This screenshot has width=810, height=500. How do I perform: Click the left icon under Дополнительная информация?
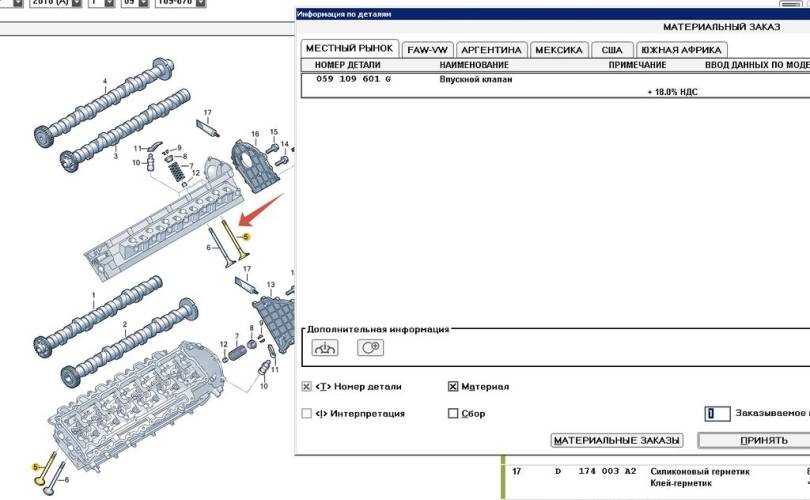tap(327, 348)
